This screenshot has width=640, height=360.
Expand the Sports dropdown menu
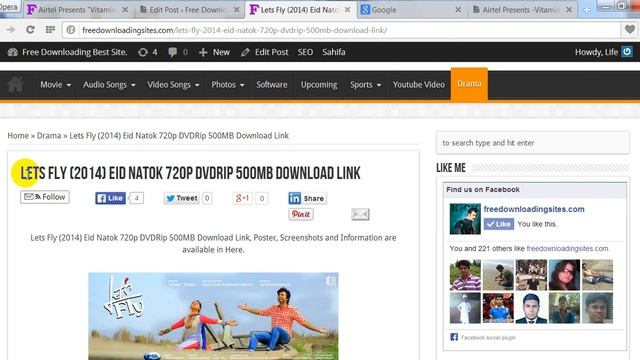365,84
